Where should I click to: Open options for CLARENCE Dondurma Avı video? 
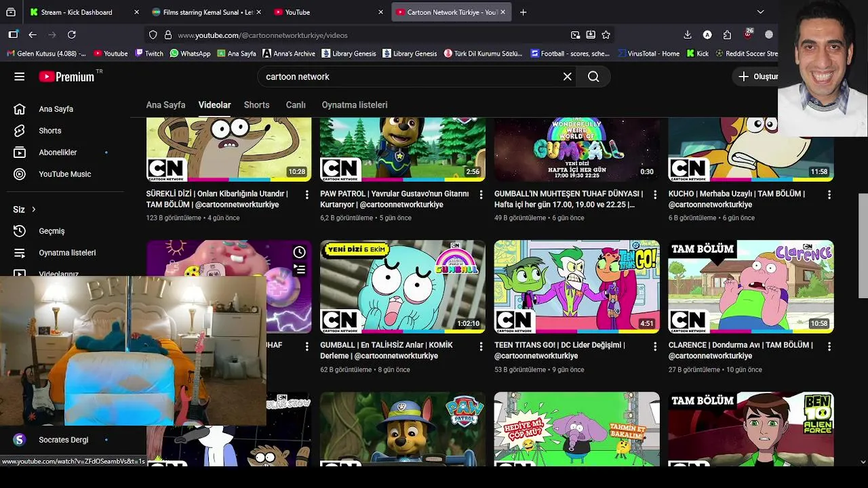[x=829, y=346]
